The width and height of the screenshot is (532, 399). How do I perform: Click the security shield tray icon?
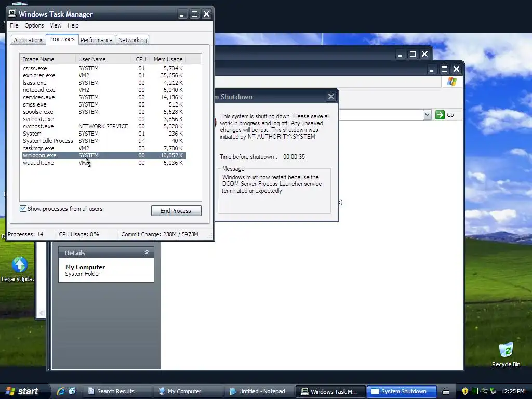pos(465,391)
